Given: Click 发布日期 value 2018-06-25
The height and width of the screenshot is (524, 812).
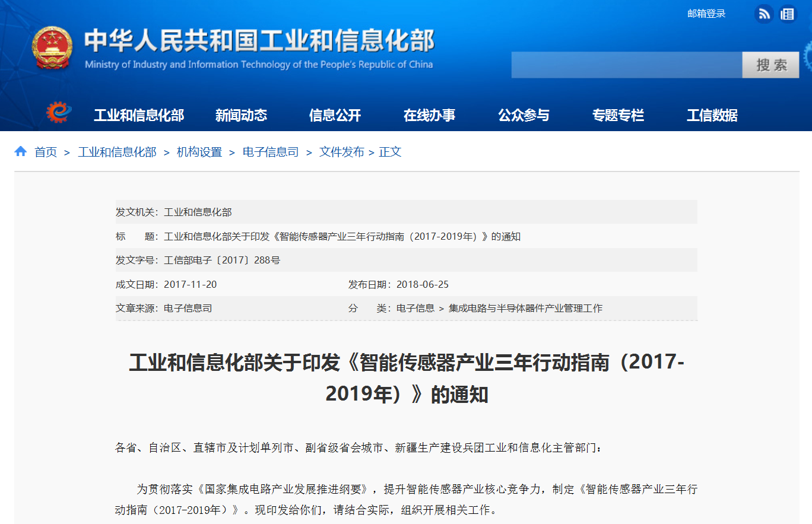Looking at the screenshot, I should click(423, 284).
